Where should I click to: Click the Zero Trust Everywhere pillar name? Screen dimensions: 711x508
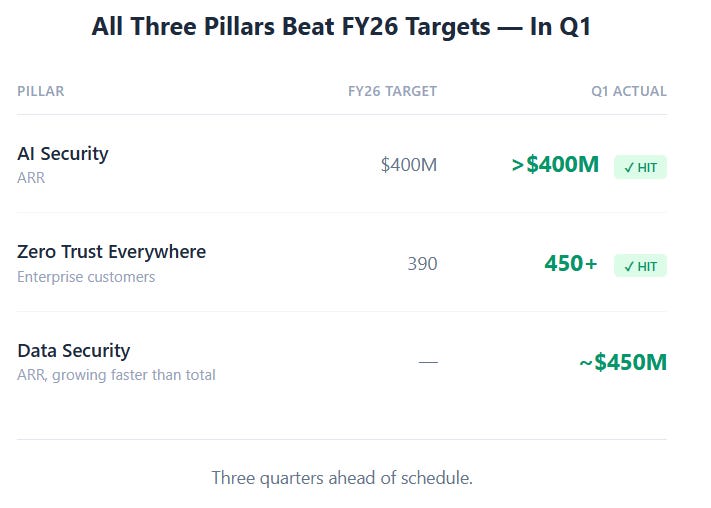pos(112,252)
